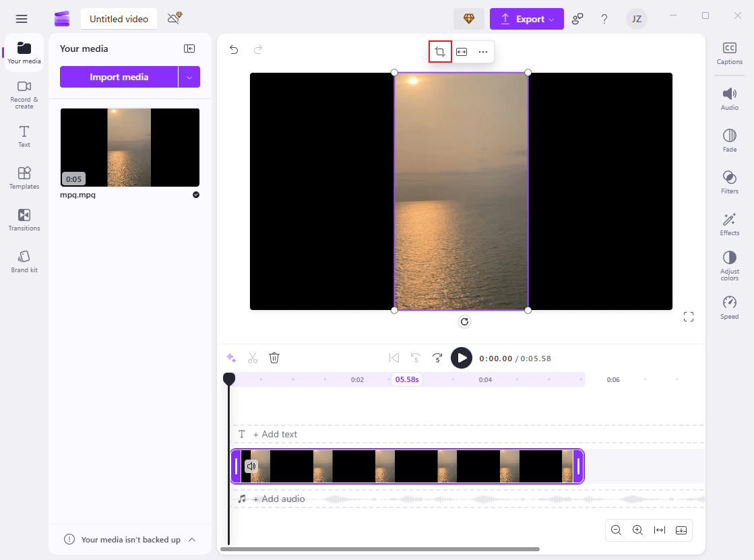Screen dimensions: 754x560
Task: Open the Filters panel
Action: [x=729, y=181]
